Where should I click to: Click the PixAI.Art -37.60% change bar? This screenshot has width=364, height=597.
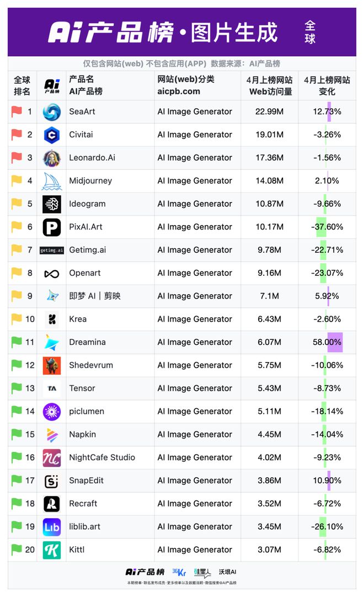click(322, 227)
